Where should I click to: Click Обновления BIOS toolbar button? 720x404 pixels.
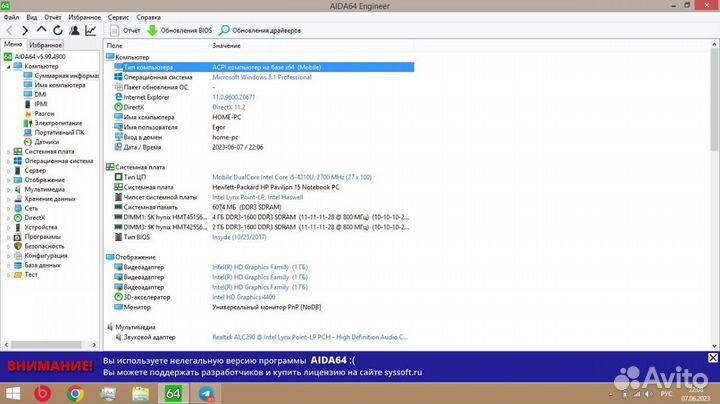tap(180, 31)
